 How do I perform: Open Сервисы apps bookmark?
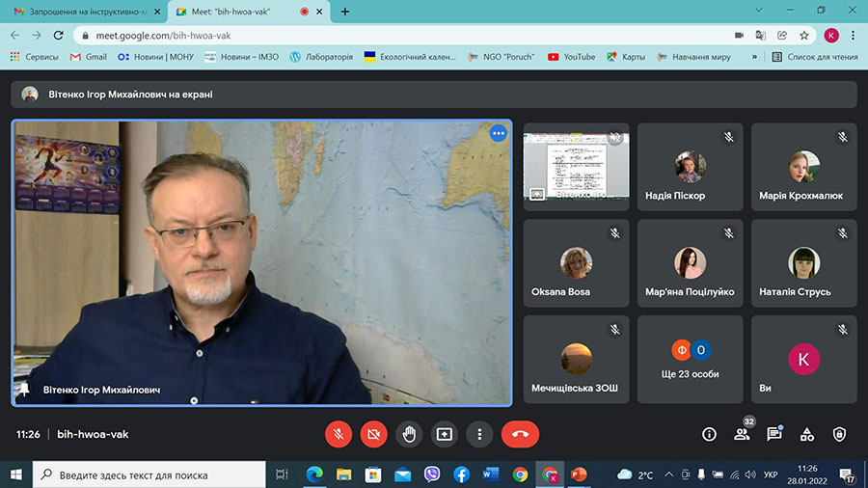[x=34, y=57]
